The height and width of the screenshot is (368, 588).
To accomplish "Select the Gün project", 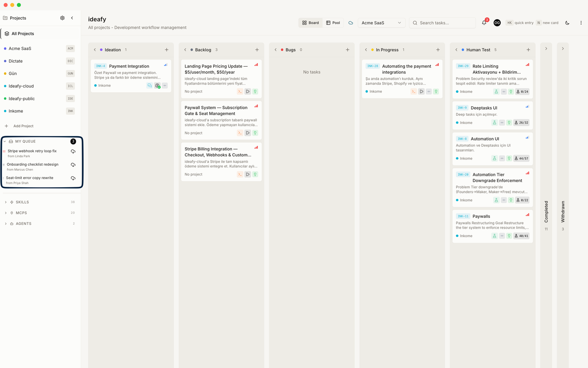I will tap(39, 74).
